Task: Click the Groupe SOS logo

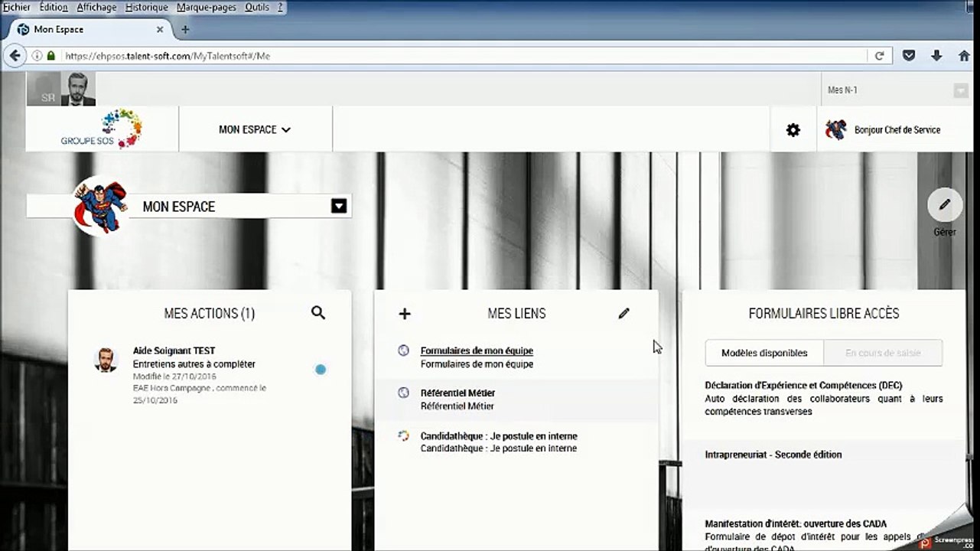Action: coord(102,129)
